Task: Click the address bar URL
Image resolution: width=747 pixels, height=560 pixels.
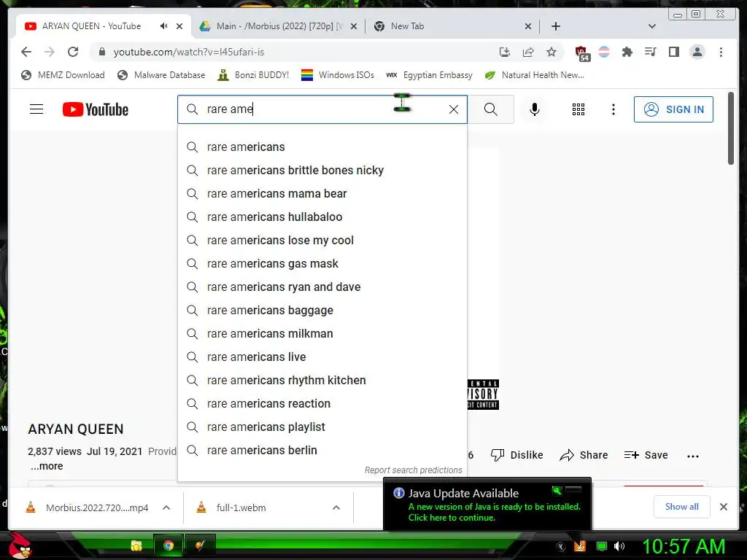Action: (x=189, y=52)
